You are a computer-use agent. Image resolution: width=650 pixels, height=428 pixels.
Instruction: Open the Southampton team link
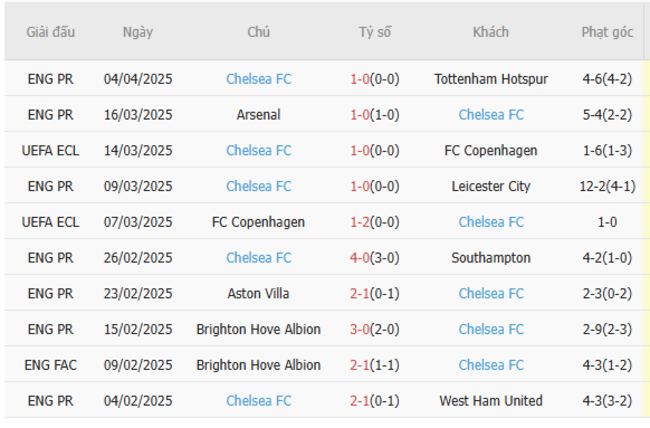point(491,258)
